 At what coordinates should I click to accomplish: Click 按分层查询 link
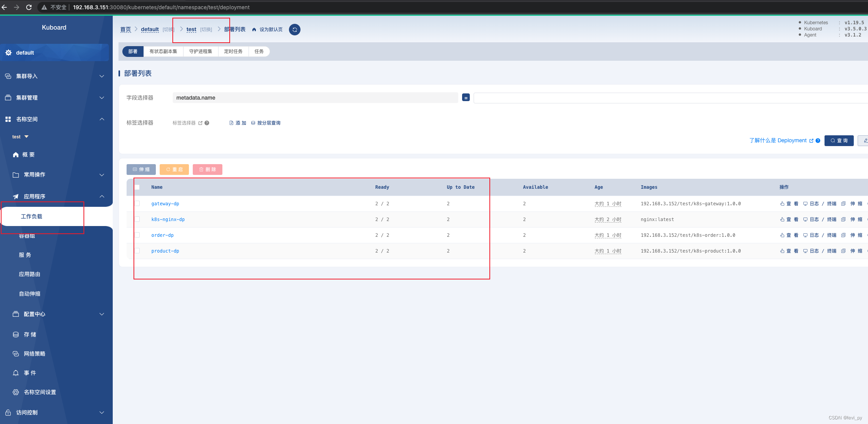(266, 123)
